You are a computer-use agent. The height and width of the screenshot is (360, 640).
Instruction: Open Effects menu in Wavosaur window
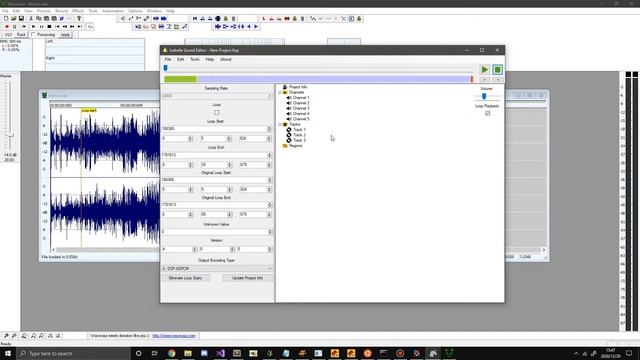[78, 11]
